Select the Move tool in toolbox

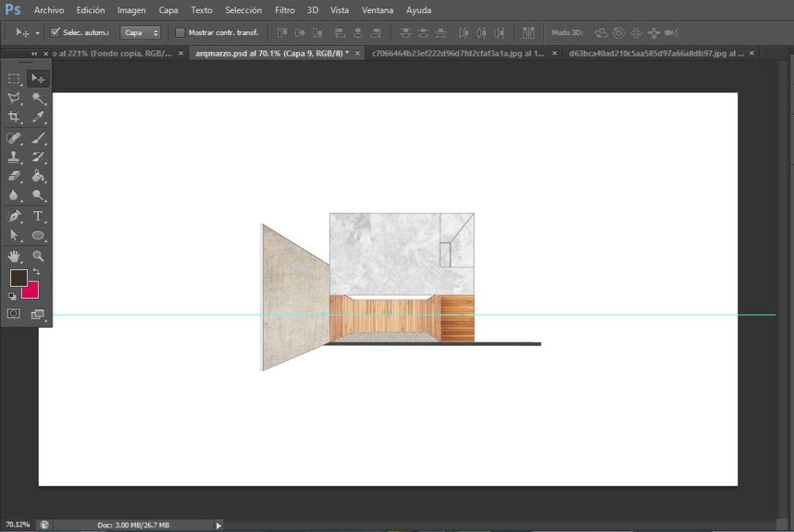38,79
